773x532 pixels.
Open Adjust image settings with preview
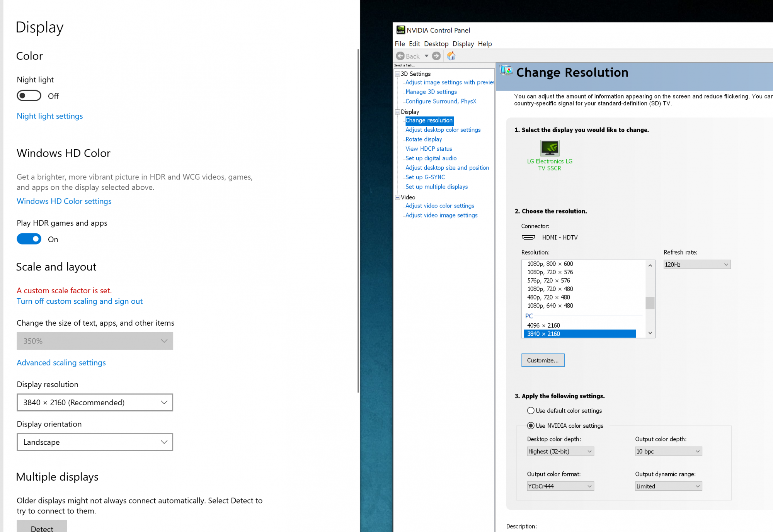pos(449,82)
